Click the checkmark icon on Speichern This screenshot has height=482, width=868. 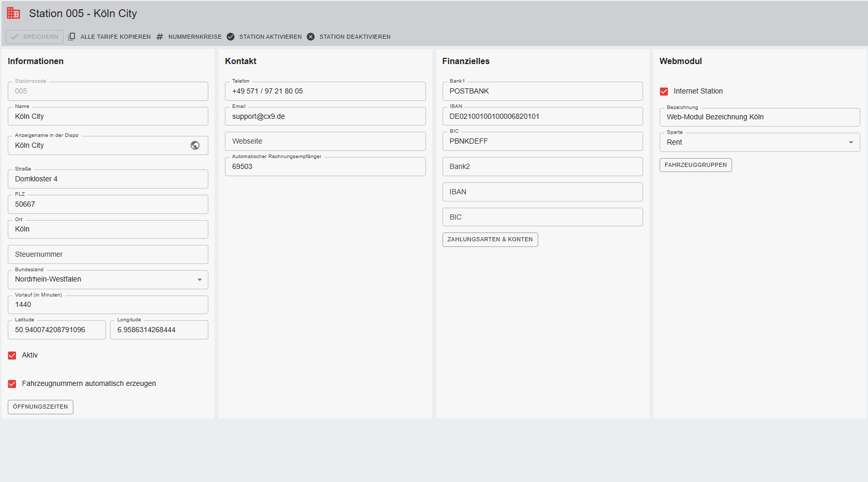coord(14,37)
